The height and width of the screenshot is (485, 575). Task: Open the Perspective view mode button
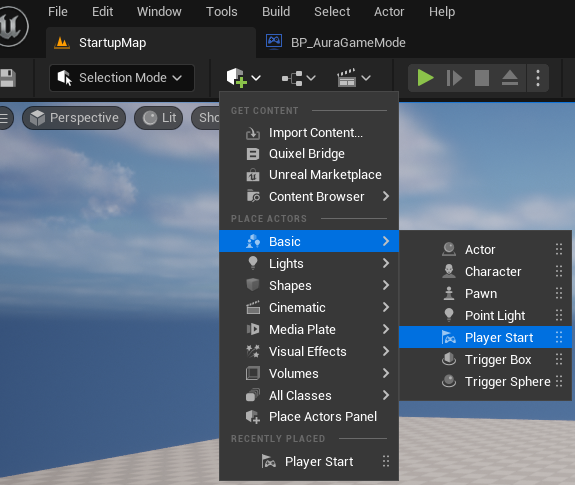point(74,118)
